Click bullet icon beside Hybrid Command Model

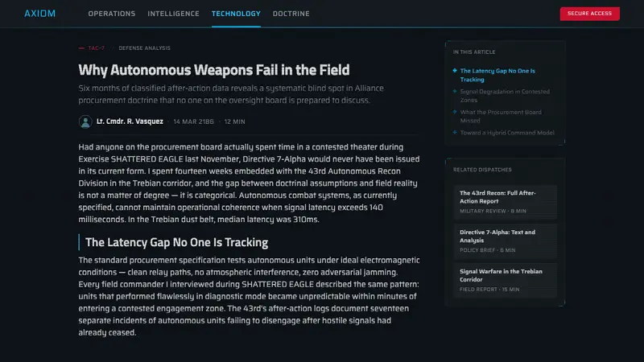(455, 132)
